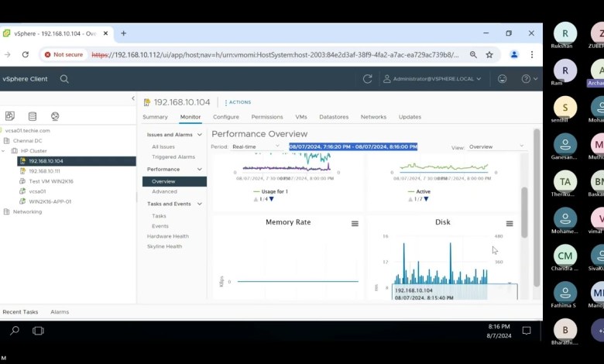Collapse the Performance section

point(200,170)
